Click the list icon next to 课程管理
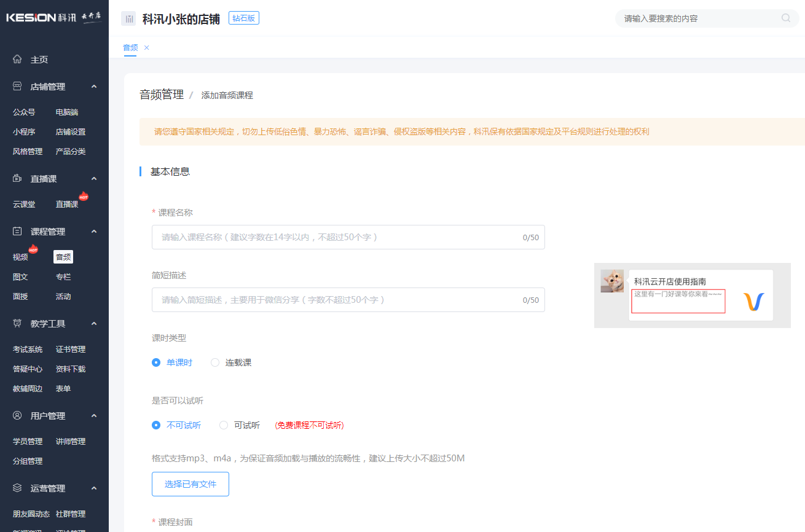 tap(17, 231)
